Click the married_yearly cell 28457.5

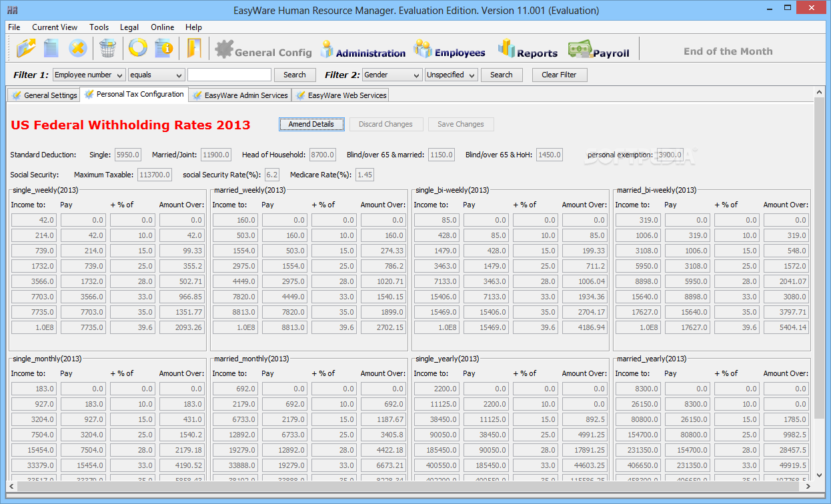coord(786,450)
